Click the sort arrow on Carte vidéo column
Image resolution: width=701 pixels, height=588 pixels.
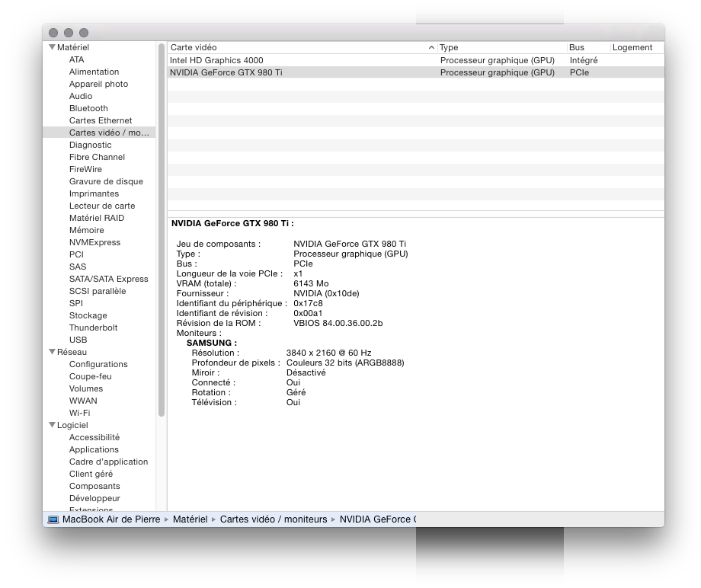coord(431,47)
